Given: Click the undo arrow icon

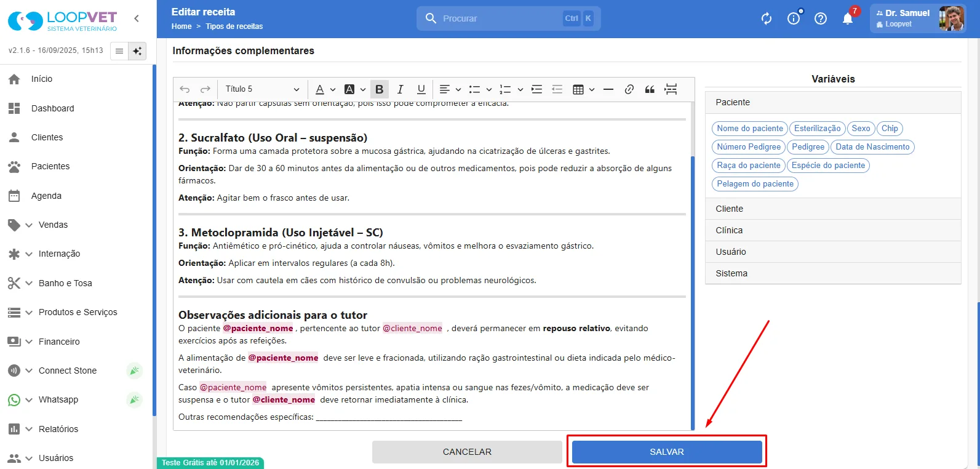Looking at the screenshot, I should (185, 89).
